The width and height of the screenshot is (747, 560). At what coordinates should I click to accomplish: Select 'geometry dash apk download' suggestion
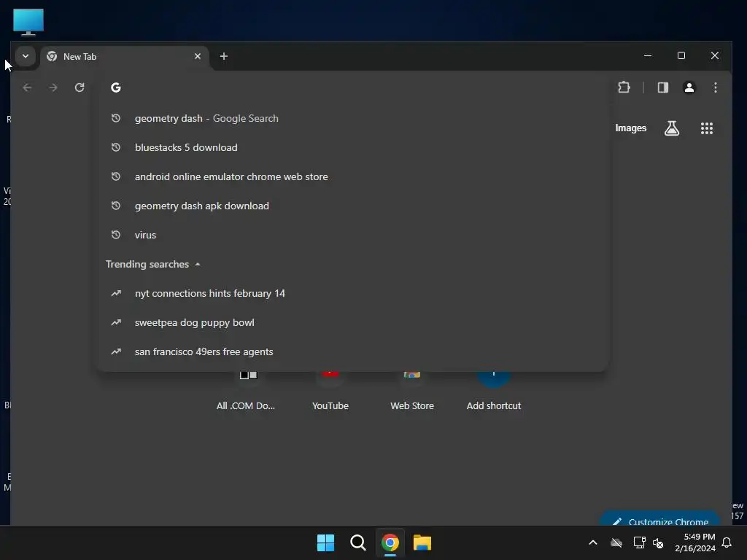click(x=352, y=206)
